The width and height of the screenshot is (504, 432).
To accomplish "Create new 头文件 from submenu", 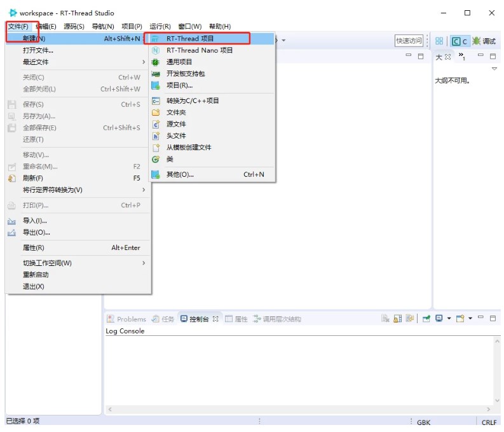I will tap(212, 136).
